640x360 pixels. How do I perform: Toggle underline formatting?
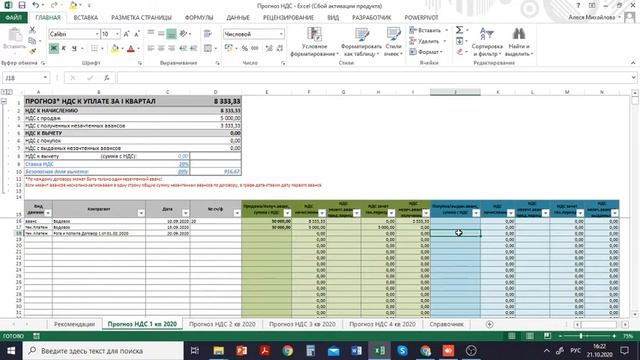click(x=74, y=49)
